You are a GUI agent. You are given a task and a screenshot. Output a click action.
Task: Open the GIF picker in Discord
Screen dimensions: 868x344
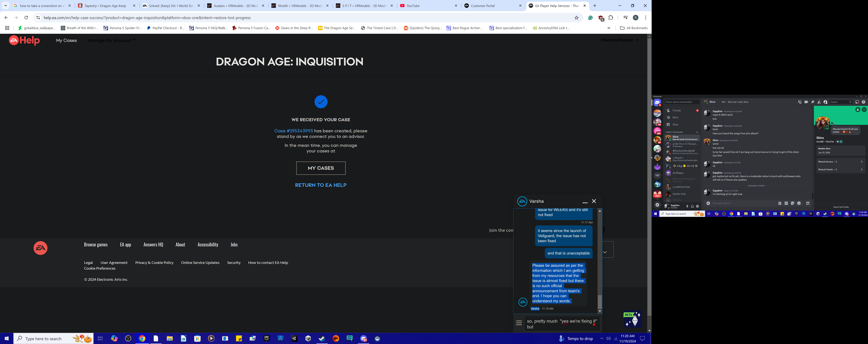point(786,203)
